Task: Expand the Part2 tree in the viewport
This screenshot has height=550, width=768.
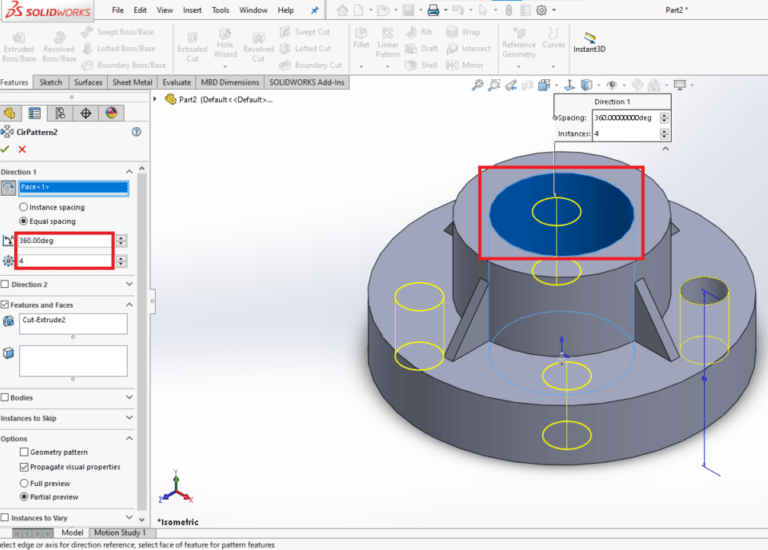Action: (157, 99)
